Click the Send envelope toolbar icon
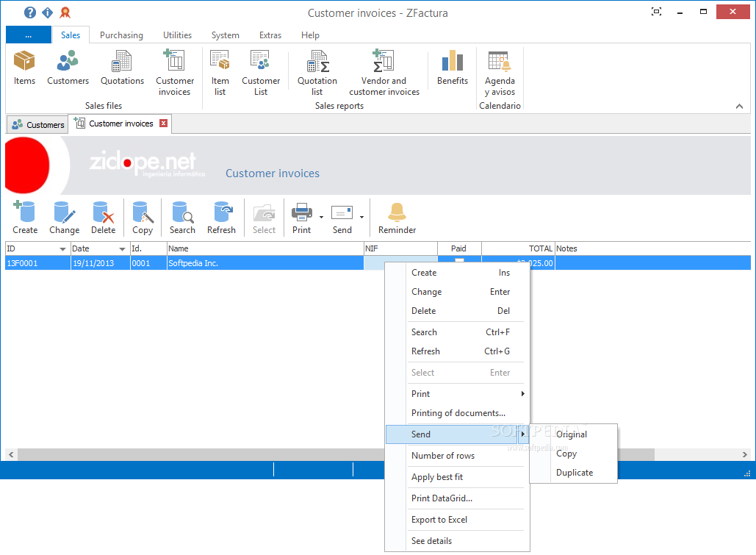Image resolution: width=756 pixels, height=555 pixels. tap(342, 218)
